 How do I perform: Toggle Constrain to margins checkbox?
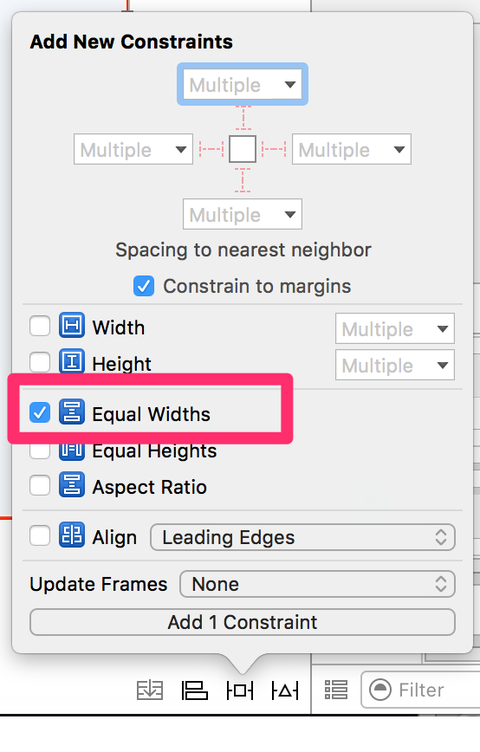[x=143, y=286]
